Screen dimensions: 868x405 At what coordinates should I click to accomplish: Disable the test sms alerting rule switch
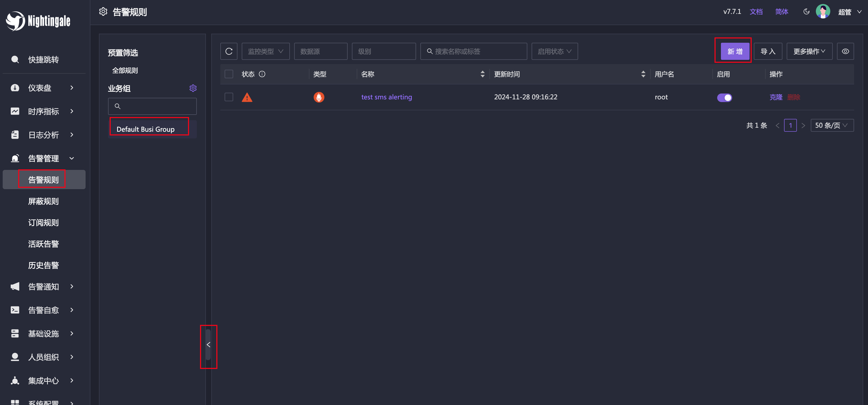point(724,98)
